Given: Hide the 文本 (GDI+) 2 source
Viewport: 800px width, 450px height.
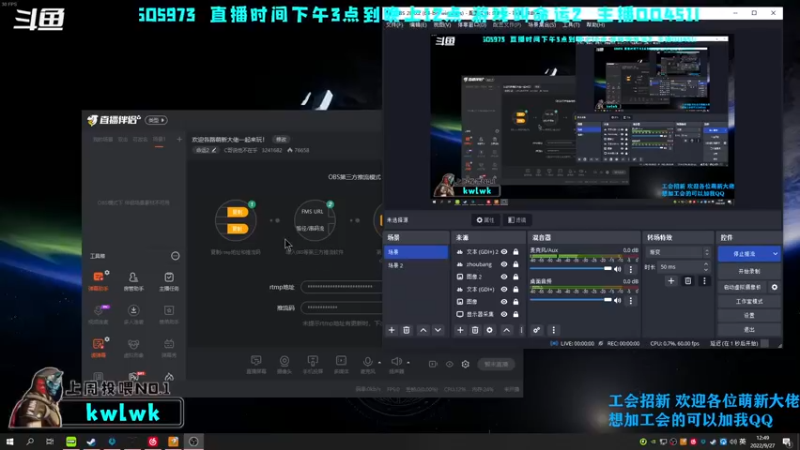Looking at the screenshot, I should coord(504,252).
